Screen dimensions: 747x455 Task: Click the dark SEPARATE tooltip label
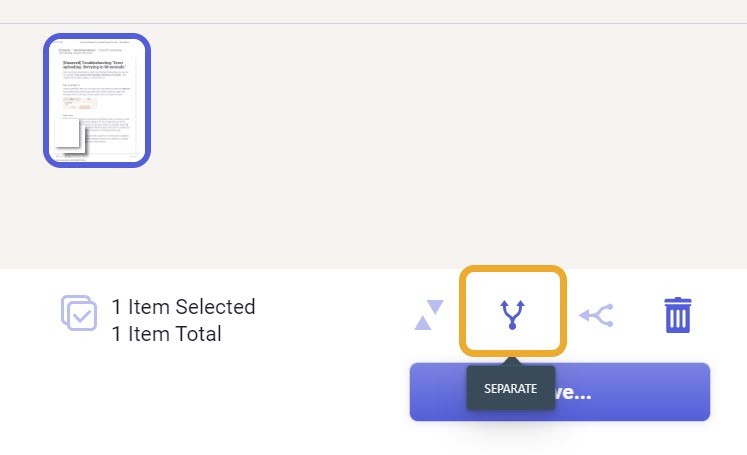(x=511, y=388)
